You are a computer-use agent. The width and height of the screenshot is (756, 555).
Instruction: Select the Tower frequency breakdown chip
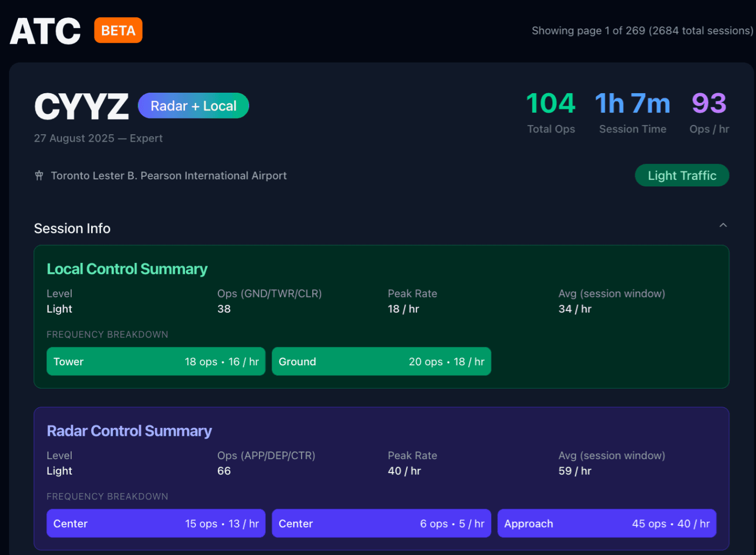tap(156, 362)
